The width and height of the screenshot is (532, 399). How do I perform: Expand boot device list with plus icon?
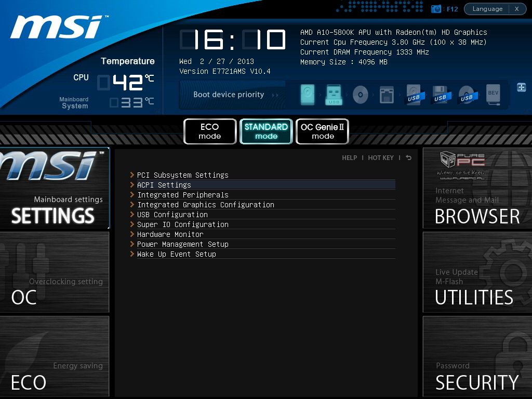521,87
